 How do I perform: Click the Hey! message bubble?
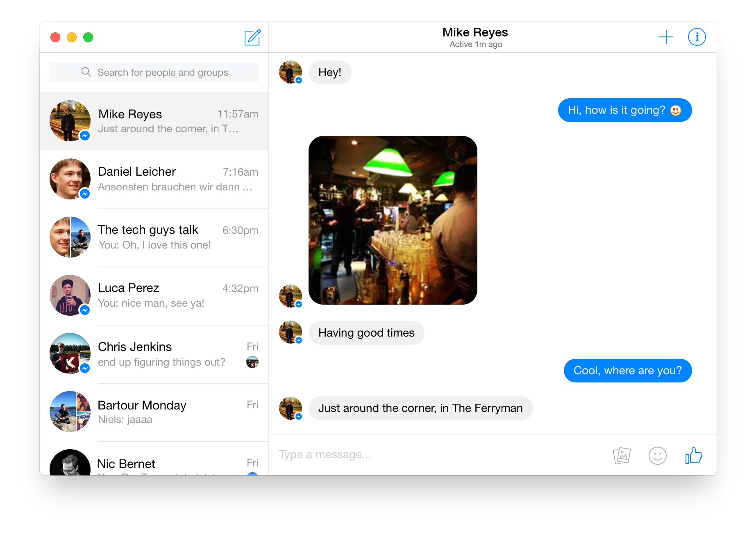pos(330,72)
